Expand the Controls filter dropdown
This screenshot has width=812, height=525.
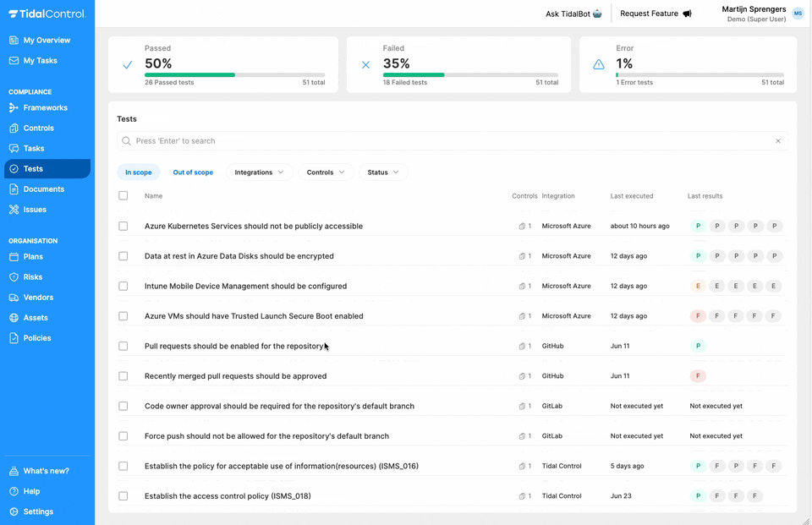[325, 172]
